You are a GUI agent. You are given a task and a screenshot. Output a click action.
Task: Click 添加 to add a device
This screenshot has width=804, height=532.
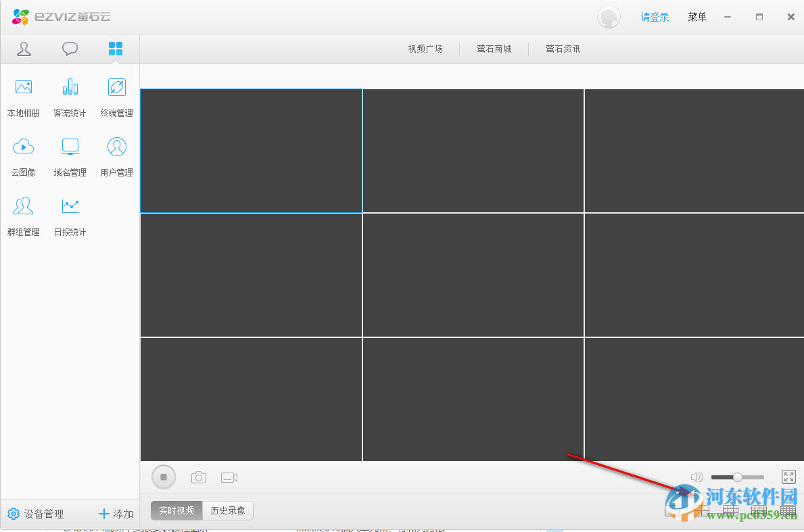coord(116,514)
